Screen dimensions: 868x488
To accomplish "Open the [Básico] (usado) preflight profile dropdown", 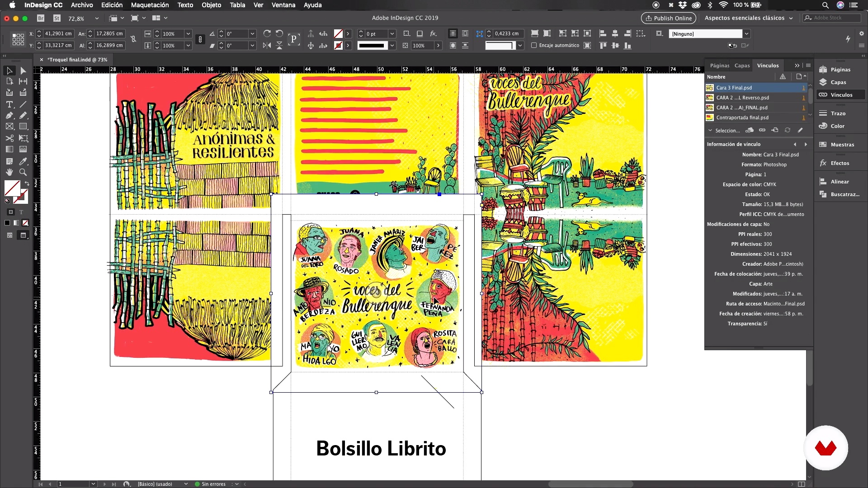I will tap(186, 484).
